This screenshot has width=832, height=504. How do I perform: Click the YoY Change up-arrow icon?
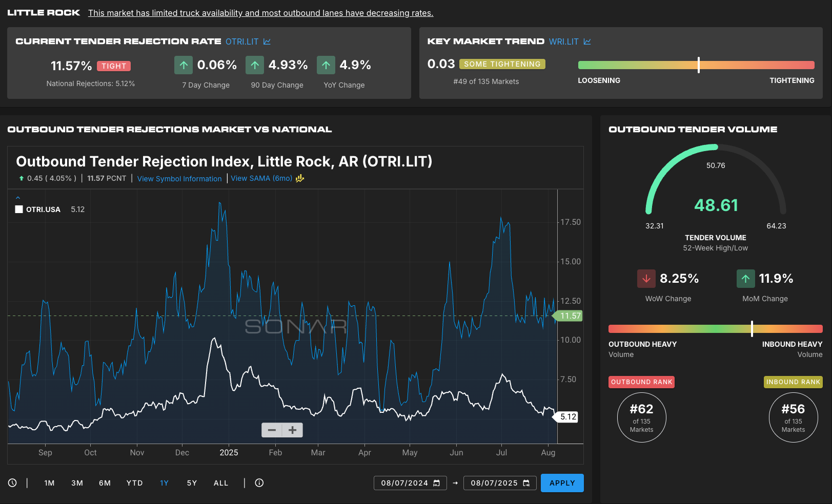click(326, 65)
